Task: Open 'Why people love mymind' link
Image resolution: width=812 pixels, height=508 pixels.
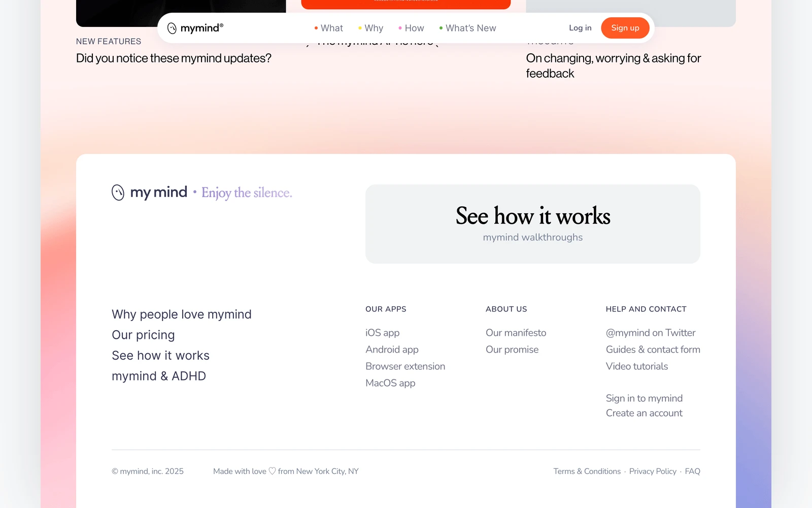Action: click(182, 314)
